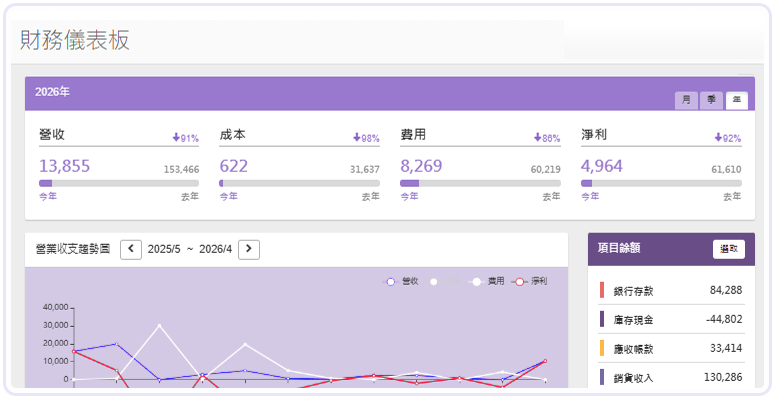Click the 成本 card heading
This screenshot has width=774, height=398.
click(232, 135)
